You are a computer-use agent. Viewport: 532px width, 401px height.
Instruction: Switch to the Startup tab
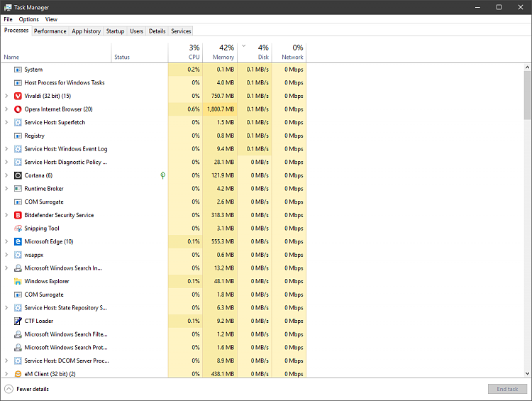tap(116, 31)
